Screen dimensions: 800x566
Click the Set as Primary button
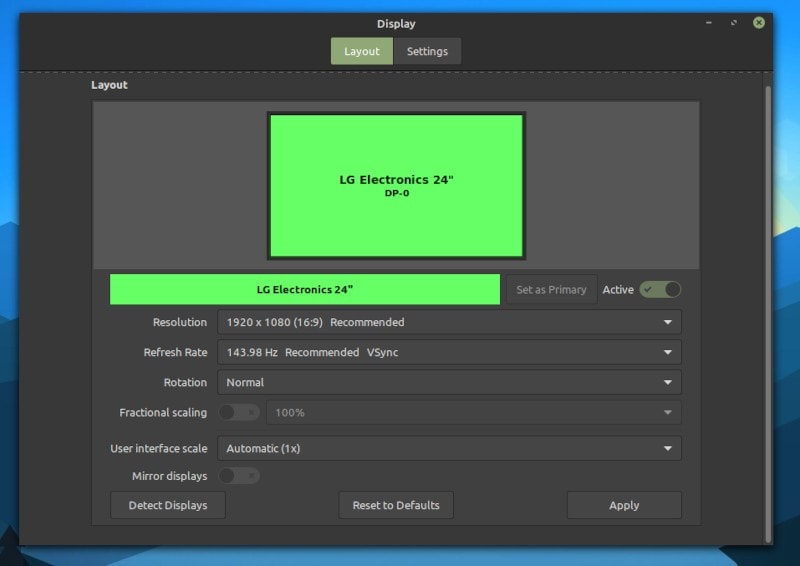551,289
